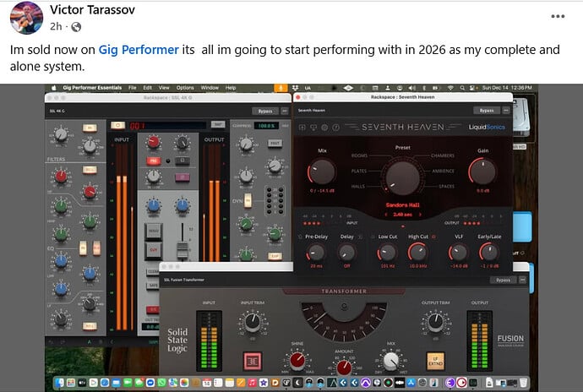Click Bypass in SSL Fusion Transformer
Viewport: 583px width, 392px height.
(x=504, y=280)
